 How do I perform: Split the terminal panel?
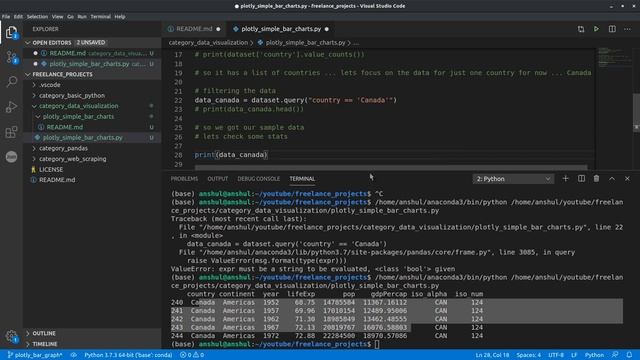[581, 179]
